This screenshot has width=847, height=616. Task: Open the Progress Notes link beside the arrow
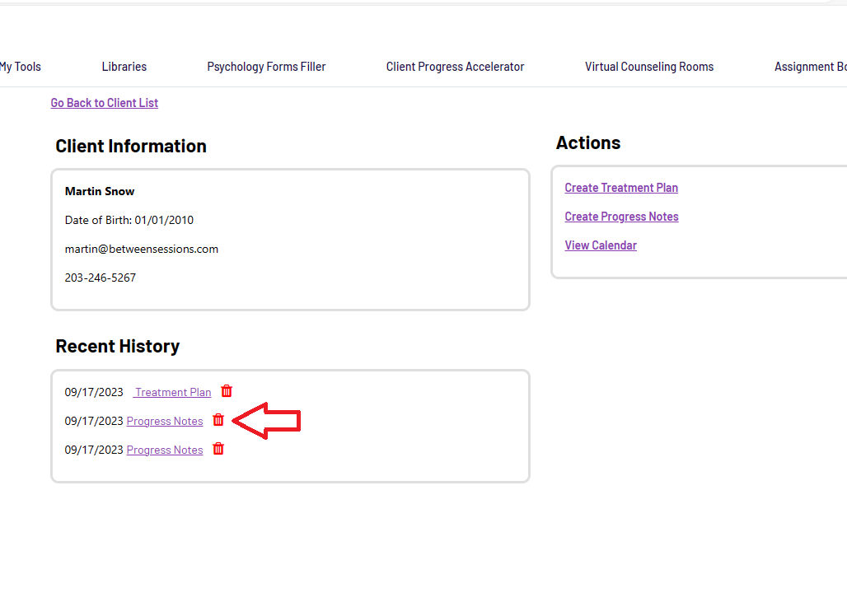165,421
